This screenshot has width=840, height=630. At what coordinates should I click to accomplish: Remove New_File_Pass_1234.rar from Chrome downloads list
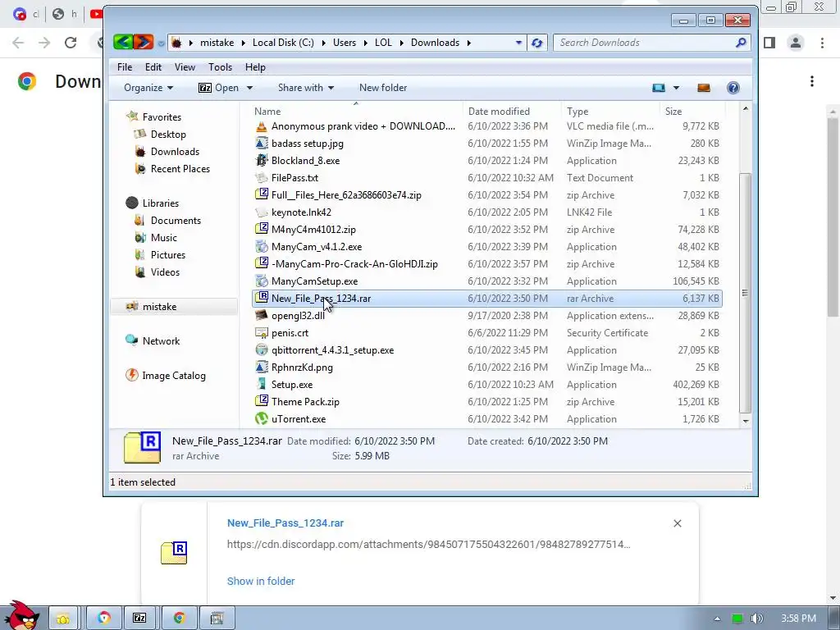(677, 523)
